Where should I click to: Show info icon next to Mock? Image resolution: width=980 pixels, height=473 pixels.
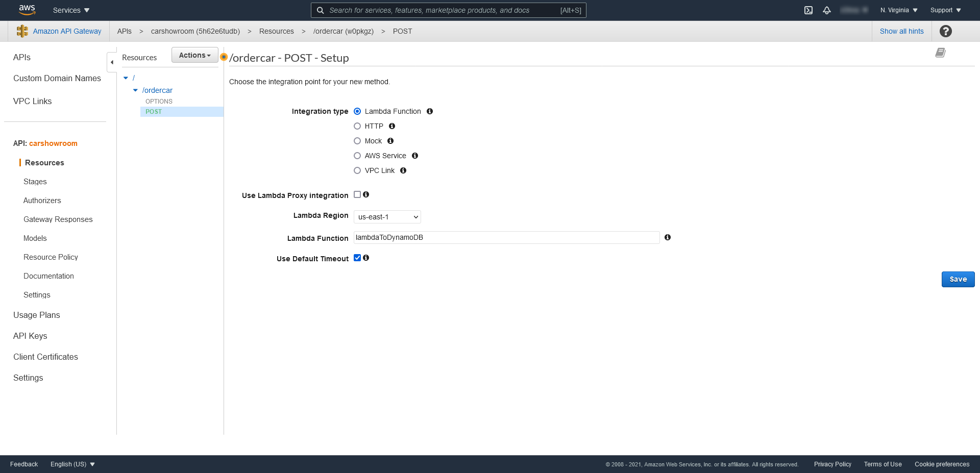pyautogui.click(x=390, y=141)
